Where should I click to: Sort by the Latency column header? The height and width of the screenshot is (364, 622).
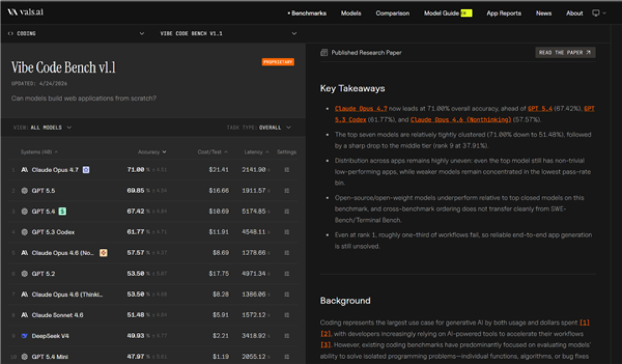click(257, 152)
